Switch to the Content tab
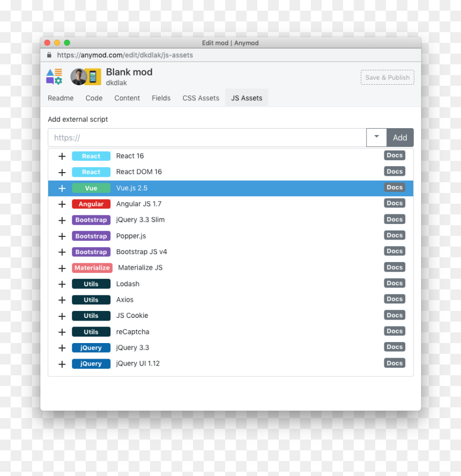Viewport: 461px width, 476px height. point(127,98)
